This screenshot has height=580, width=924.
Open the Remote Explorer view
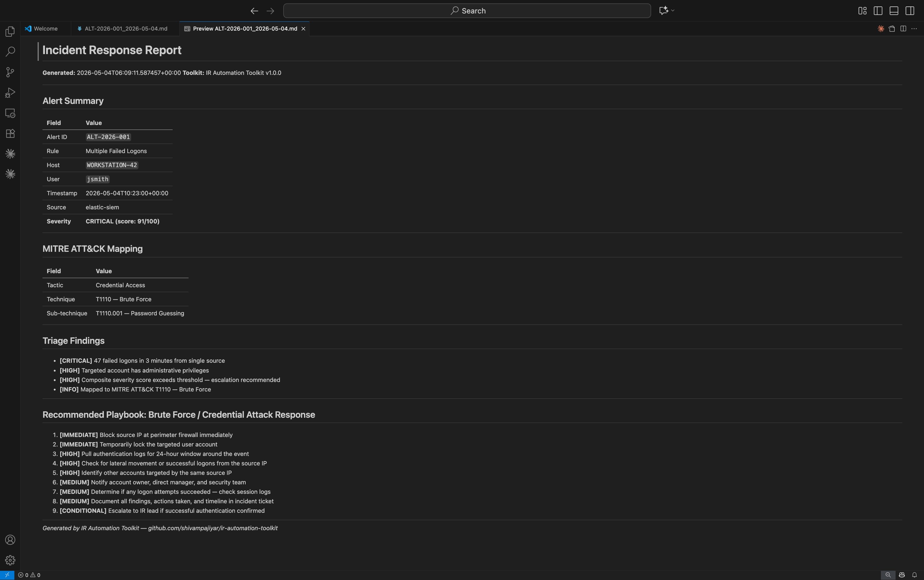point(10,113)
